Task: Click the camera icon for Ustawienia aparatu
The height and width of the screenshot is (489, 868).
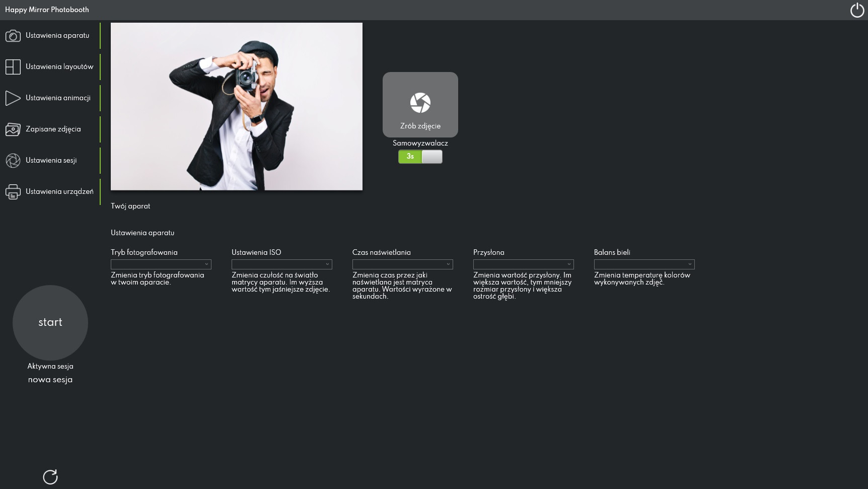Action: click(x=13, y=36)
